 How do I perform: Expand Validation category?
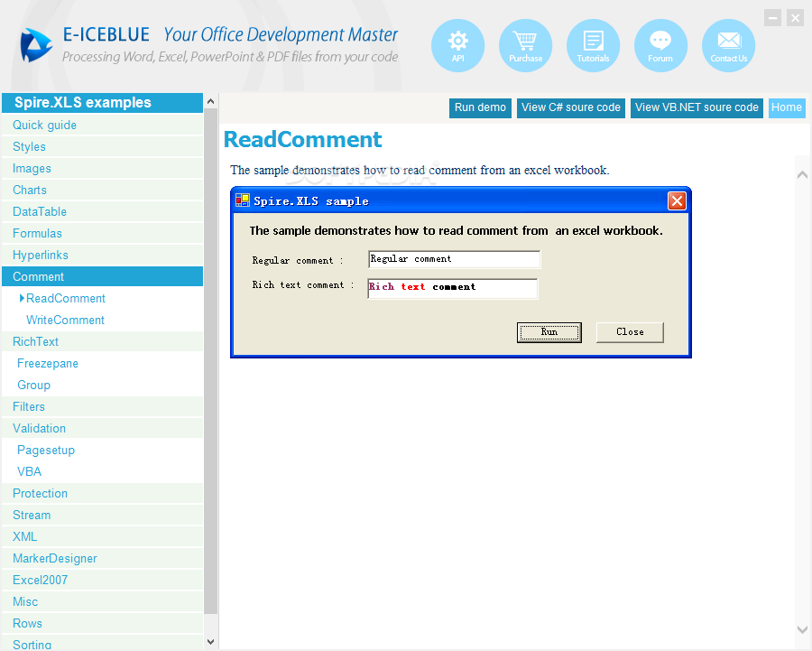click(103, 429)
